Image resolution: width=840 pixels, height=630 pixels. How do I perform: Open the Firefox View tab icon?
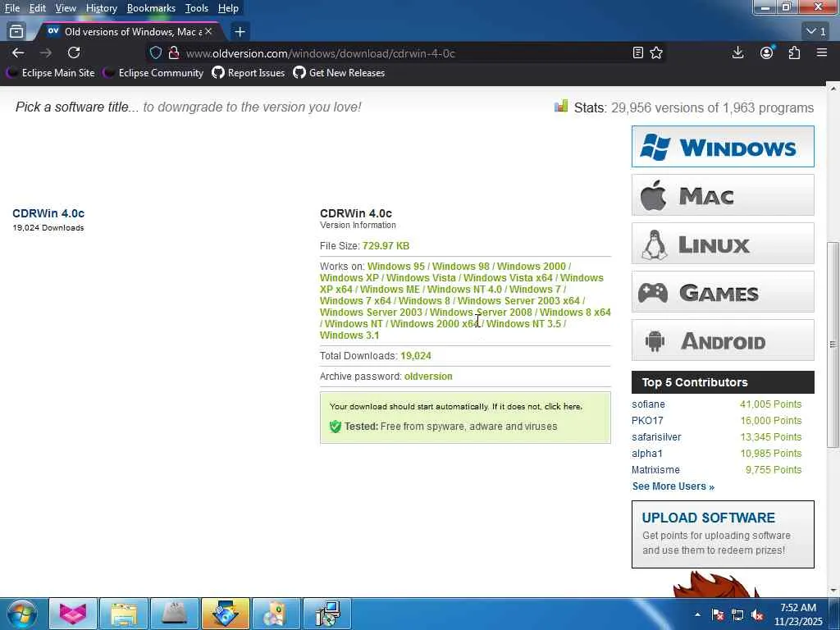click(x=16, y=32)
